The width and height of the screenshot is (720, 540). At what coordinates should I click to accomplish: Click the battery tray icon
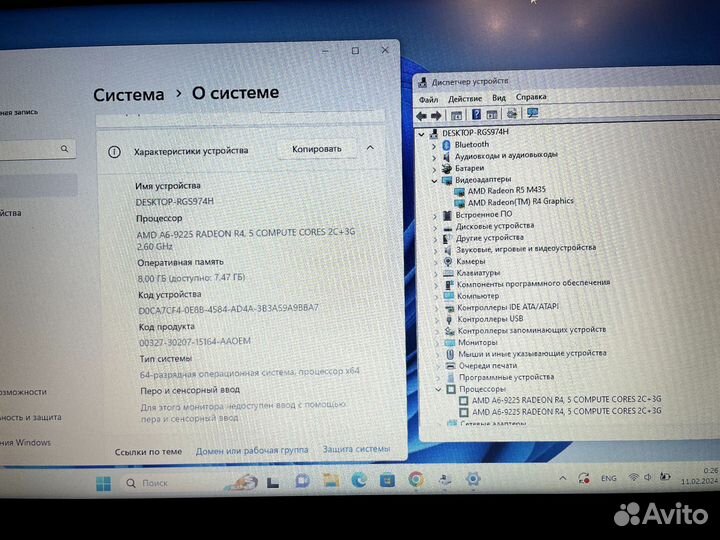pos(664,477)
